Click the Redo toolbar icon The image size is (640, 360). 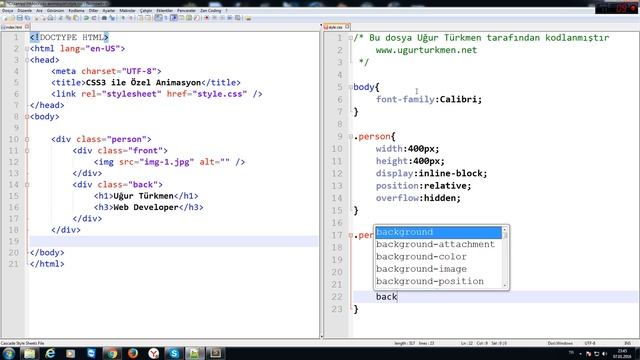94,18
